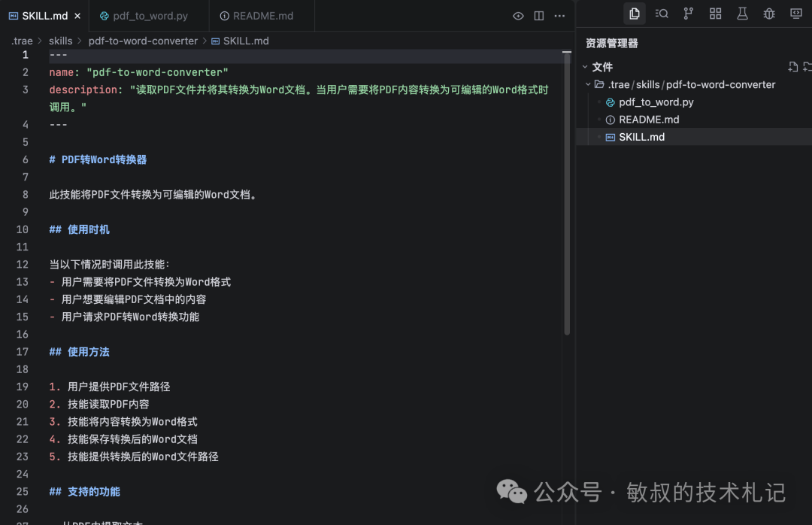Screen dimensions: 812x525
Task: Switch to the README.md tab
Action: click(x=261, y=15)
